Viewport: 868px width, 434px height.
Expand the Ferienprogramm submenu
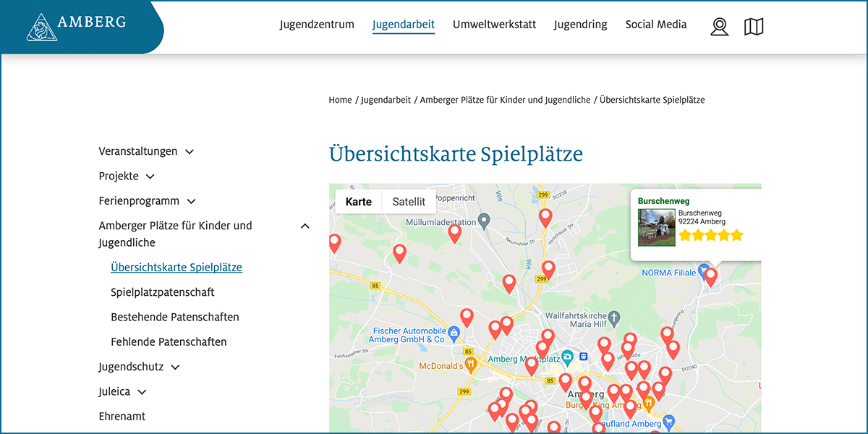pyautogui.click(x=191, y=201)
